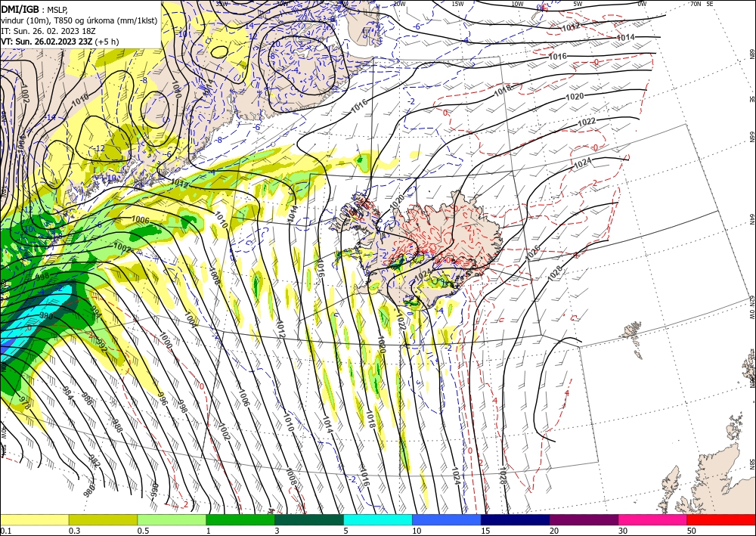Click the "30" legend value label
756x536 pixels.
click(x=623, y=531)
